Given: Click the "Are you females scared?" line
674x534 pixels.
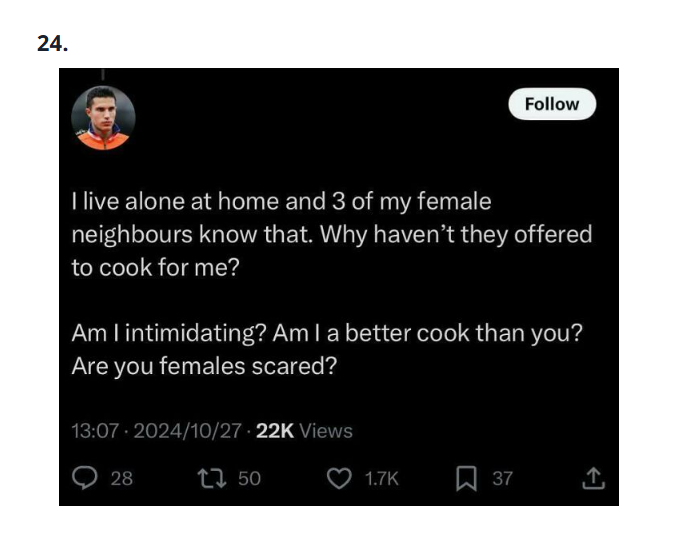Looking at the screenshot, I should [204, 366].
